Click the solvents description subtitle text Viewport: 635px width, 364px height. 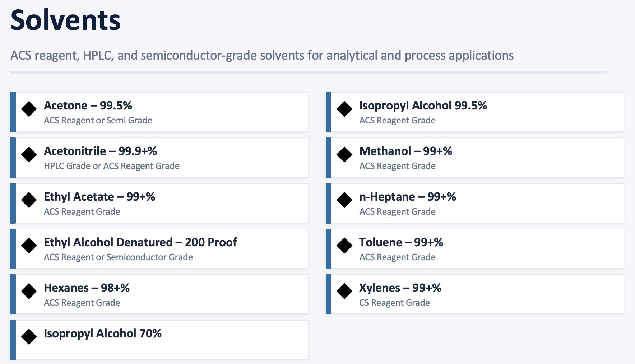262,55
